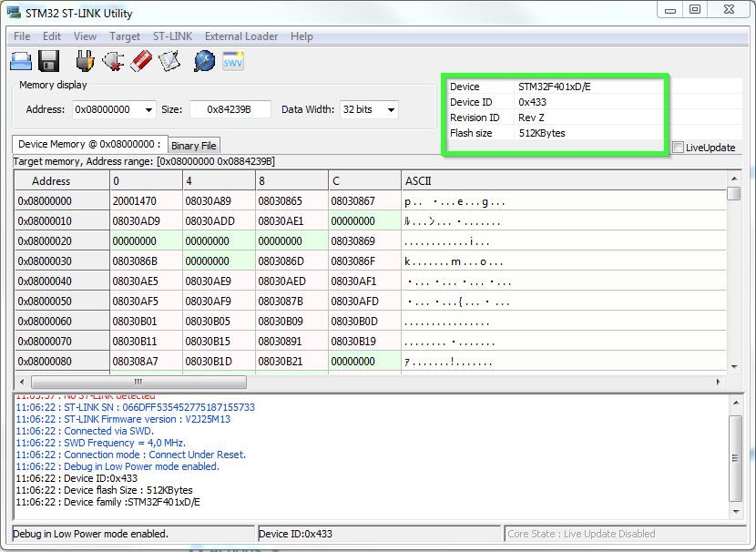This screenshot has height=552, width=756.
Task: Click the memory table horizontal scrollbar
Action: click(x=137, y=383)
